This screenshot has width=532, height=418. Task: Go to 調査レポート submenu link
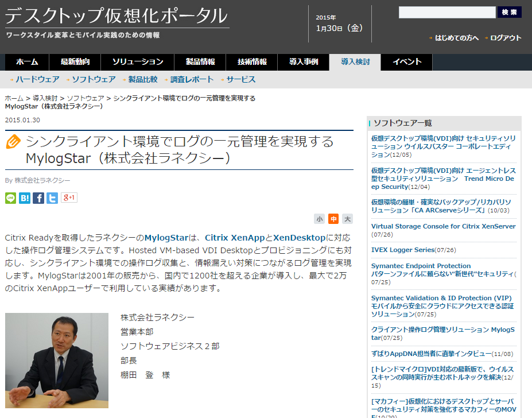coord(192,79)
